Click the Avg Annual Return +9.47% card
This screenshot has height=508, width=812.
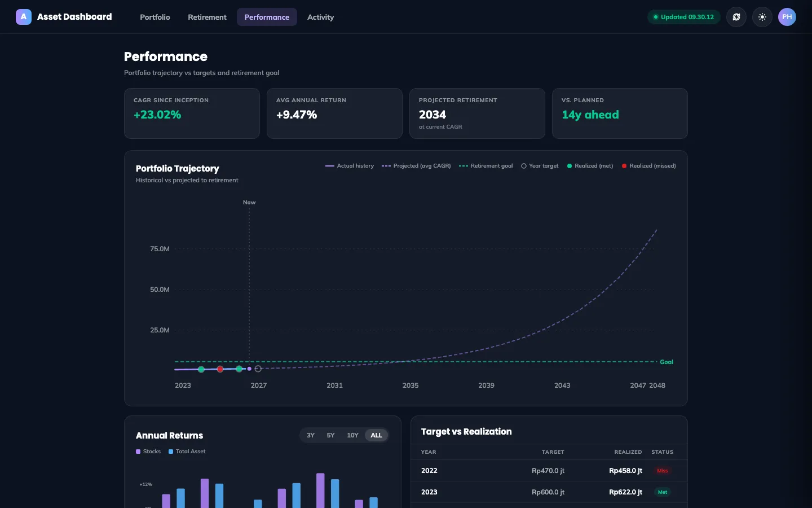(x=334, y=113)
